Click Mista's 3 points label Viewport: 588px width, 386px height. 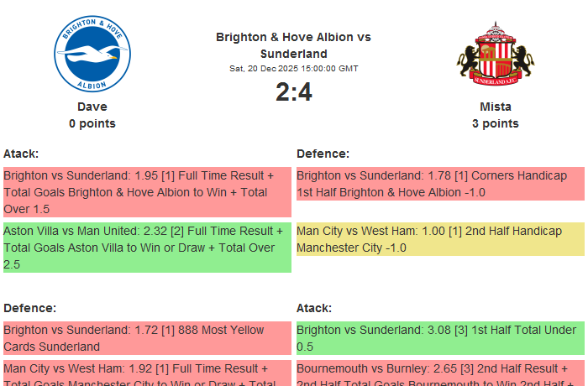496,123
